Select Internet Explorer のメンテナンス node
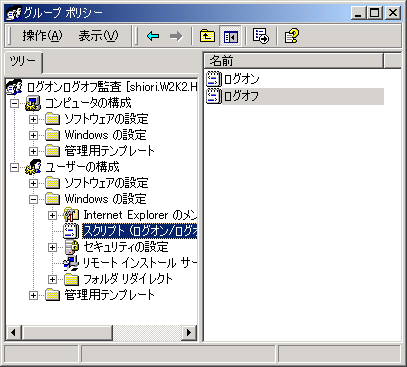The height and width of the screenshot is (367, 407). [x=140, y=215]
